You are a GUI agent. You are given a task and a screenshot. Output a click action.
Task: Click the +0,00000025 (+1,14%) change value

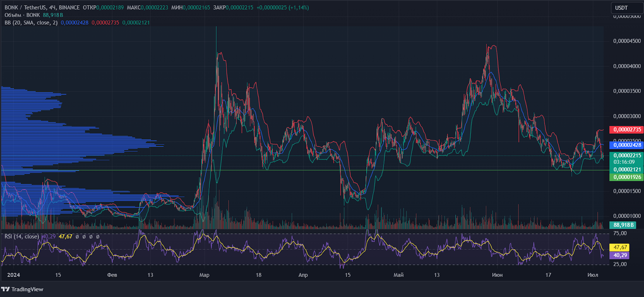(283, 8)
